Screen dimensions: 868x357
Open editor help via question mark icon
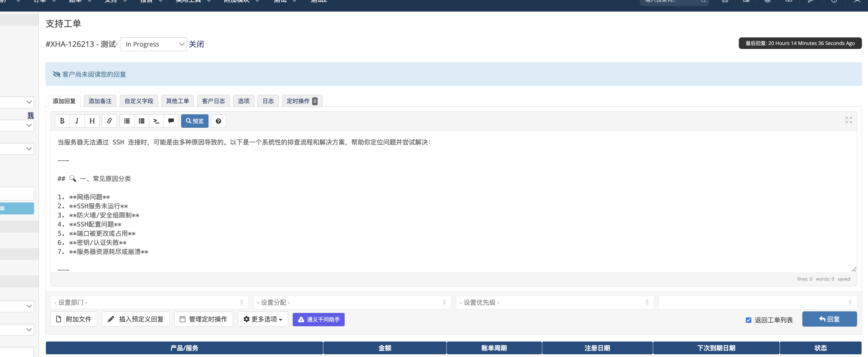218,121
